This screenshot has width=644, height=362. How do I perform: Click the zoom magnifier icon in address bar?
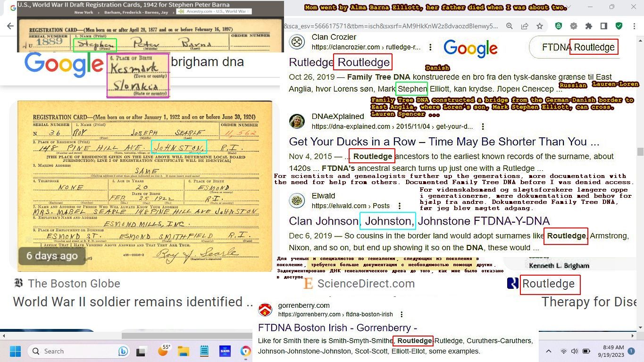(509, 26)
